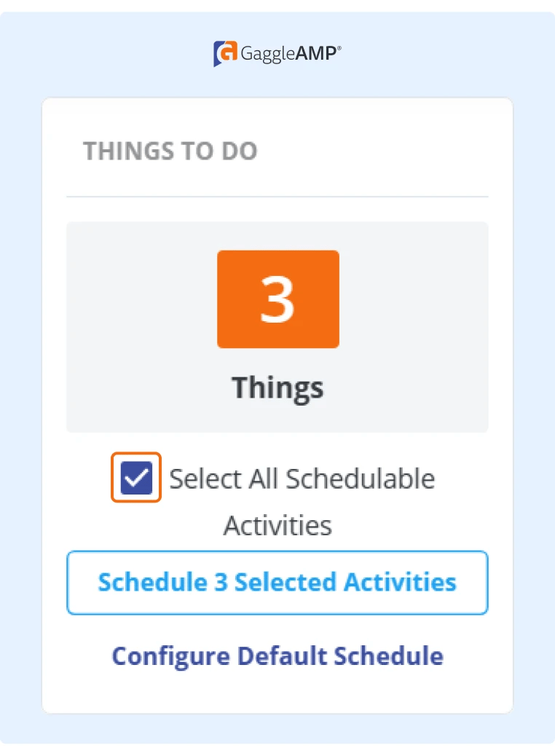The width and height of the screenshot is (555, 756).
Task: Click the orange 3 count badge
Action: click(277, 299)
